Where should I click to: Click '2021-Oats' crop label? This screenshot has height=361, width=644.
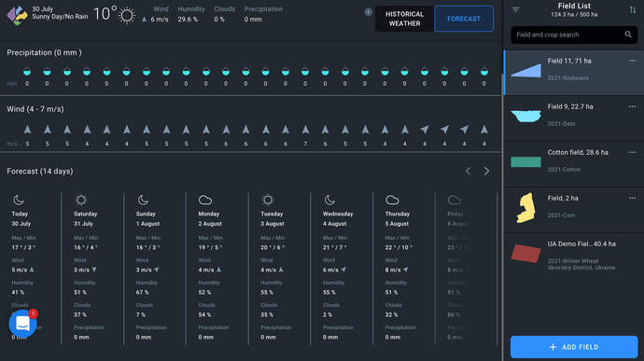(x=561, y=124)
